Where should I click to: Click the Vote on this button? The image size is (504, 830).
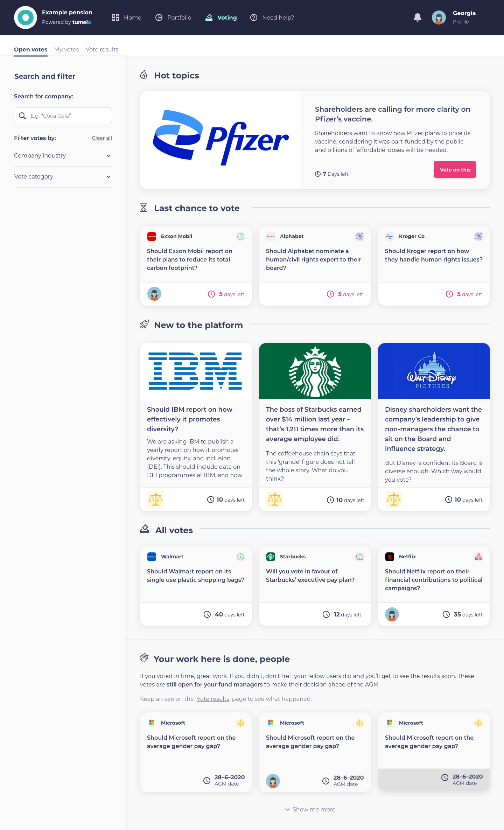point(455,169)
